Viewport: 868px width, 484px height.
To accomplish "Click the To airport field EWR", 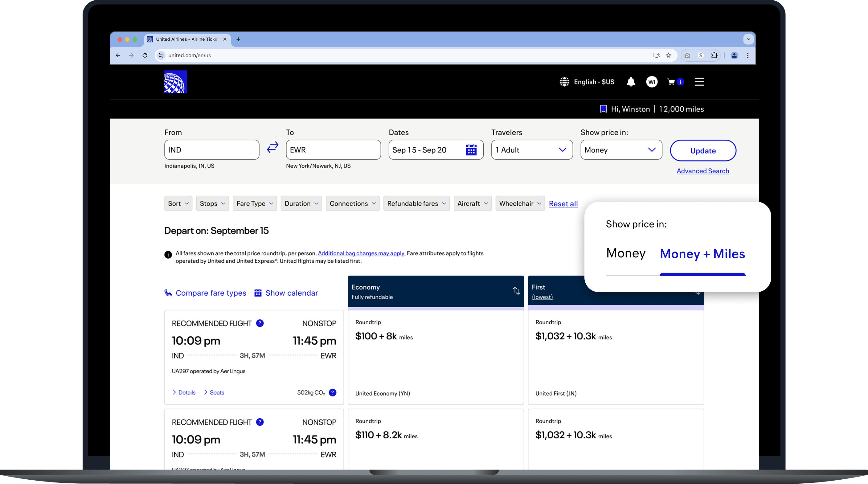I will (333, 150).
